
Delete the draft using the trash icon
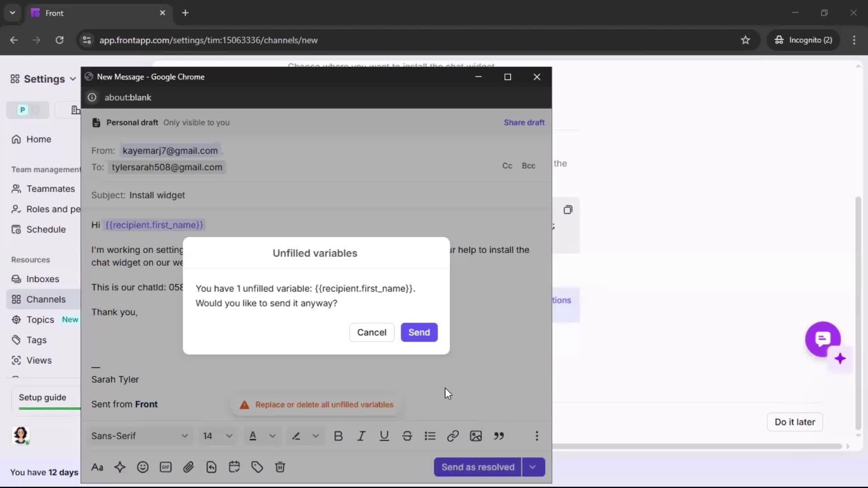coord(280,467)
